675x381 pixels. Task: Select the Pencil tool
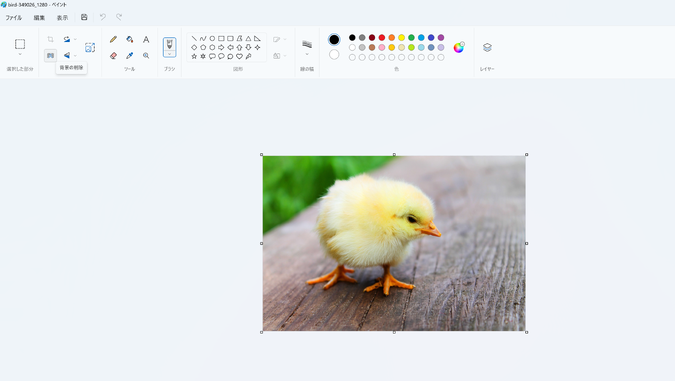click(x=113, y=39)
